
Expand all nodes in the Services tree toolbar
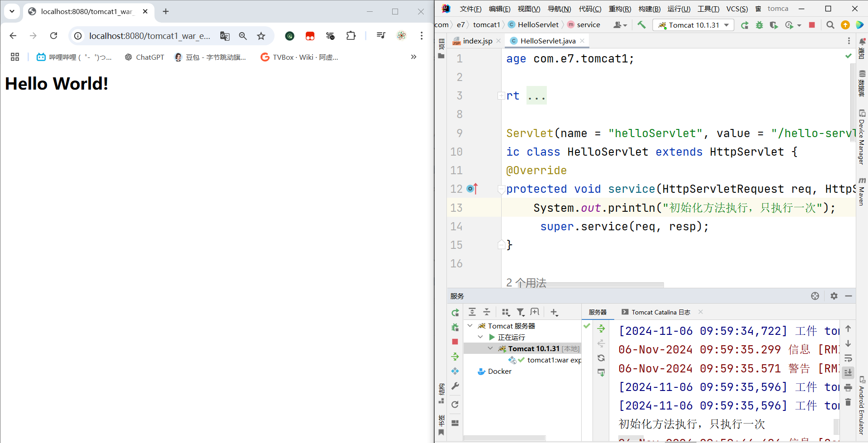tap(472, 312)
